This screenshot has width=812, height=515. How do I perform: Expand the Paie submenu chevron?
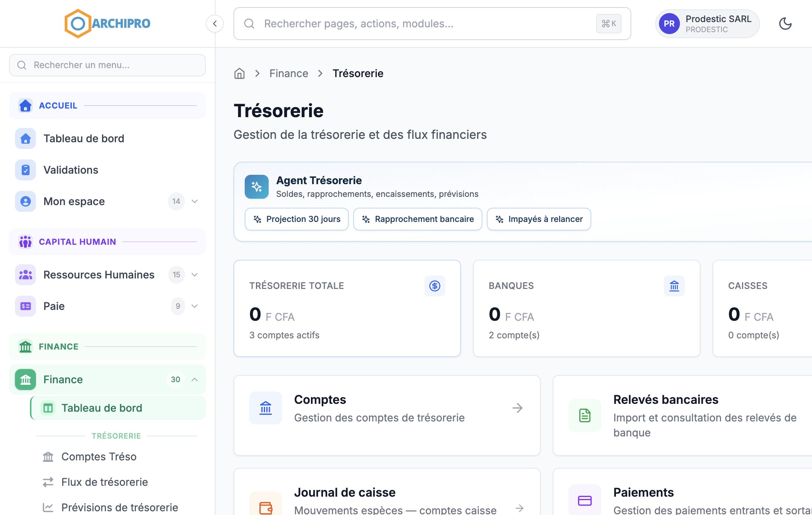195,306
